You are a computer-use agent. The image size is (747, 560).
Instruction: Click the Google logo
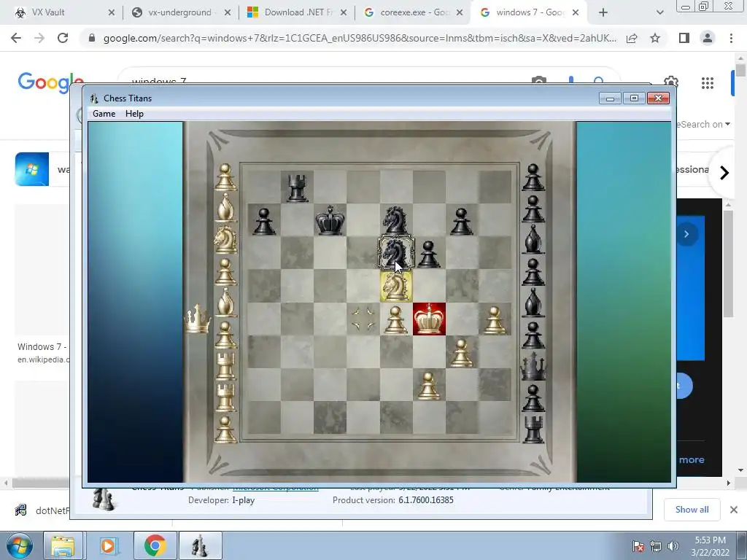pos(51,82)
